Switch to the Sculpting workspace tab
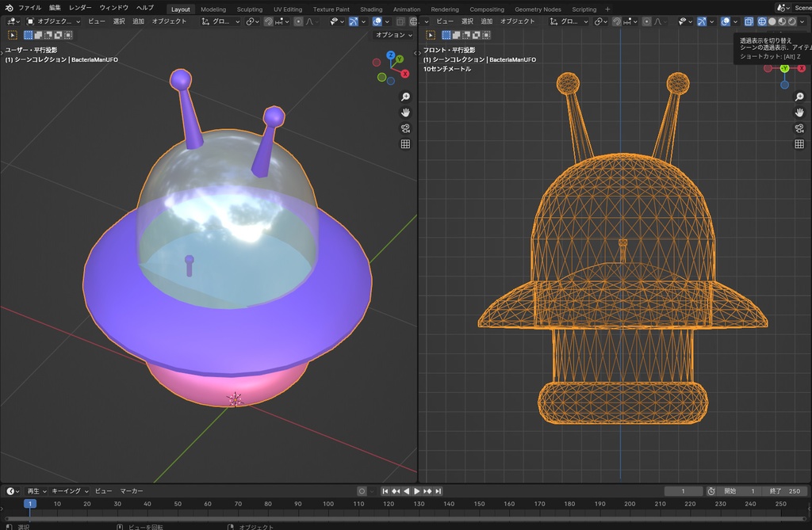The image size is (812, 530). pos(249,10)
